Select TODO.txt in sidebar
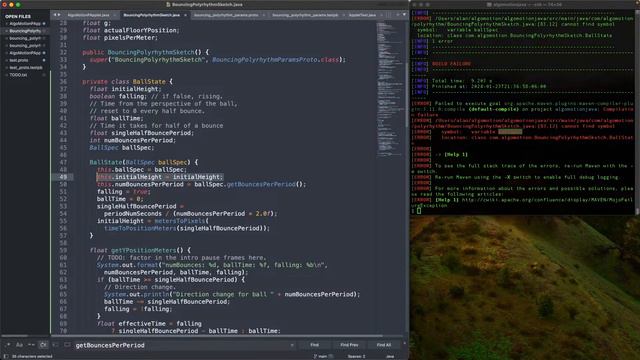This screenshot has height=360, width=640. (18, 75)
